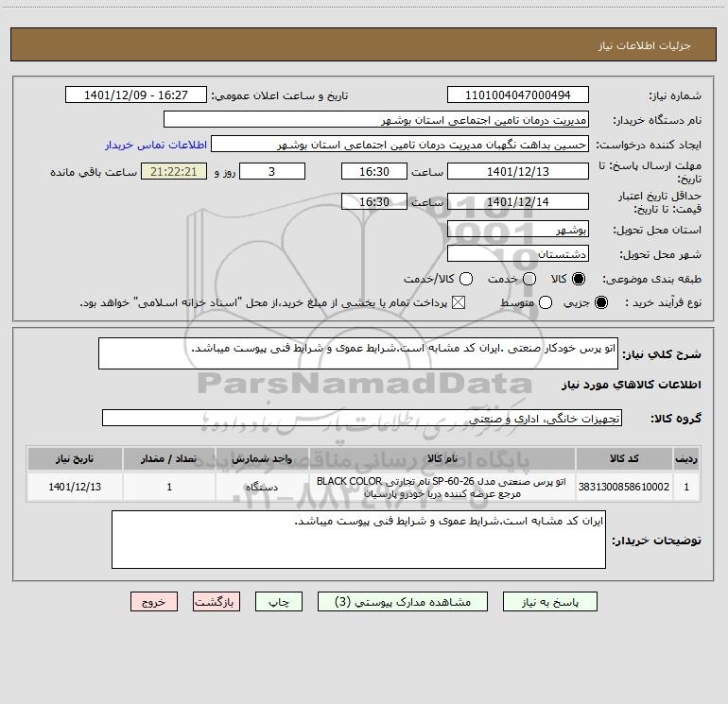Click the کد کالا column header
The image size is (728, 704).
[x=624, y=458]
